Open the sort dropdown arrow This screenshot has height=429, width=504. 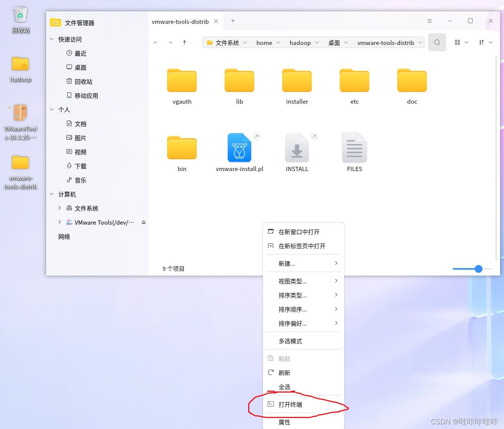[491, 42]
